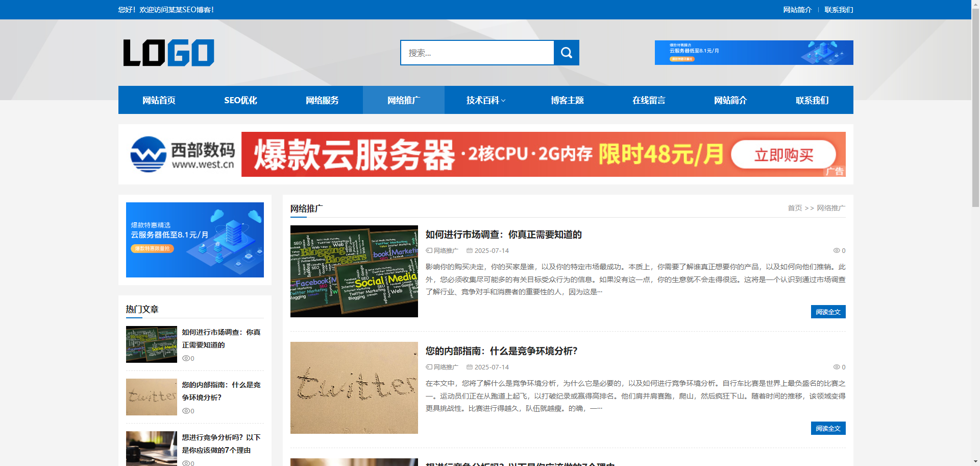
Task: Open hot article 想进行竞争分析吗 in sidebar
Action: 222,444
